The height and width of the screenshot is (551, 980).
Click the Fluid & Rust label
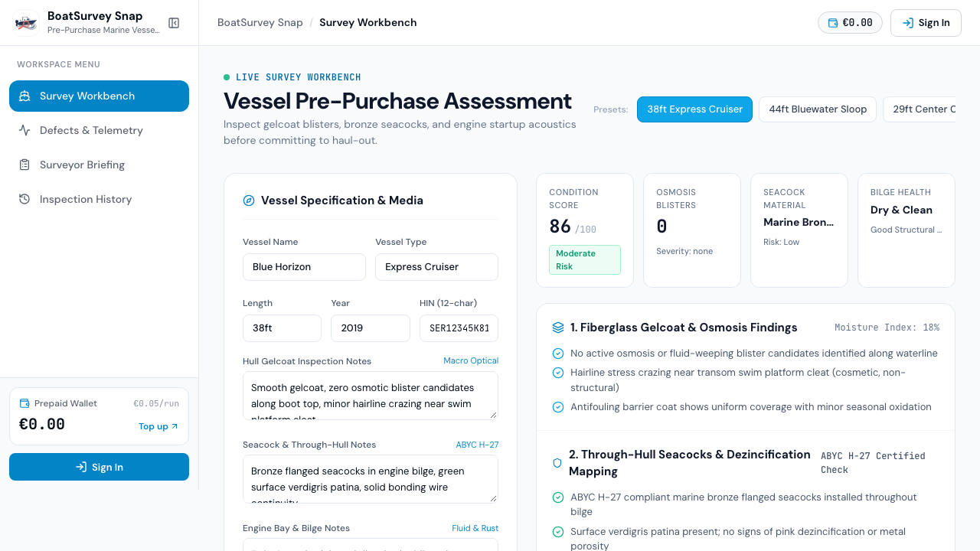(475, 528)
